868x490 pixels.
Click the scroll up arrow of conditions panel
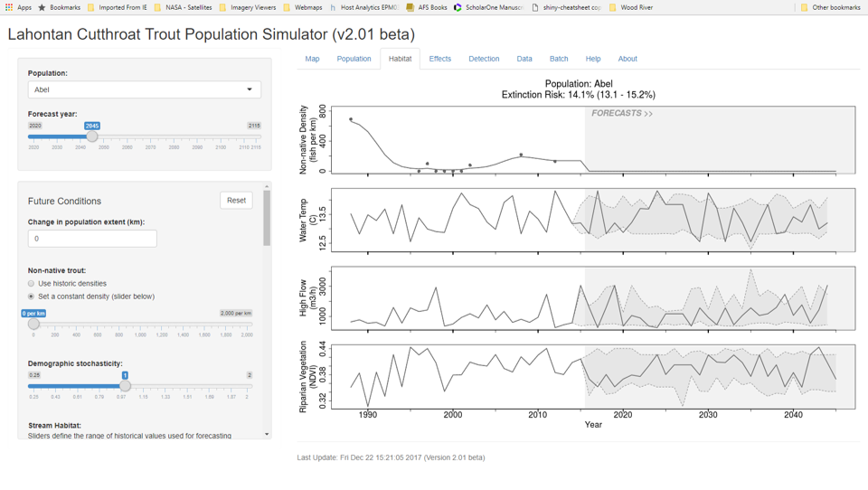[x=267, y=186]
